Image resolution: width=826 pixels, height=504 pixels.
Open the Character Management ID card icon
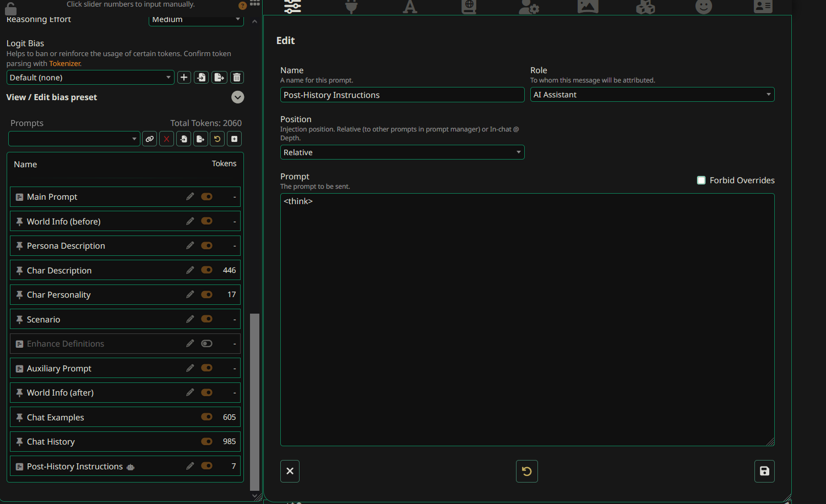[x=763, y=7]
